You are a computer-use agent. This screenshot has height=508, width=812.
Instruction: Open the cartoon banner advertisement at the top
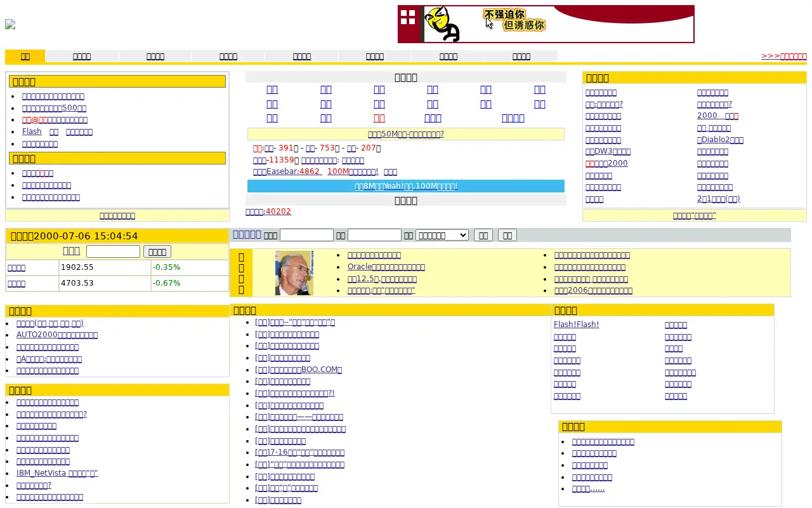(x=546, y=24)
